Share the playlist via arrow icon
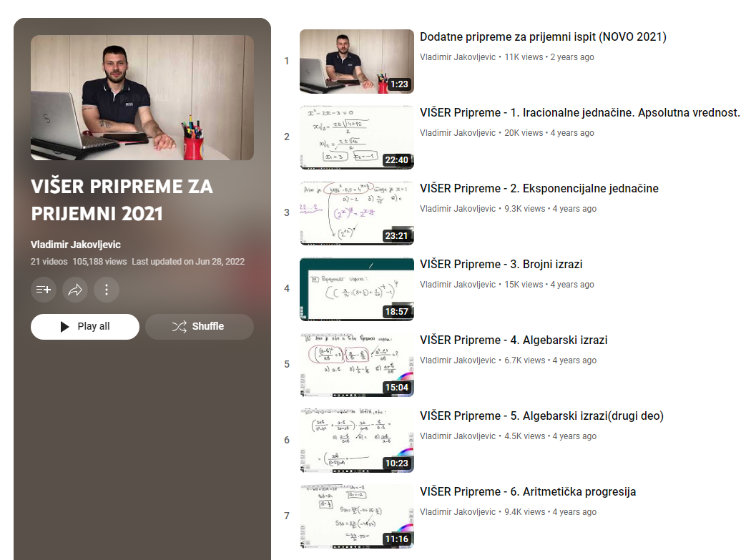The image size is (746, 560). pos(75,289)
